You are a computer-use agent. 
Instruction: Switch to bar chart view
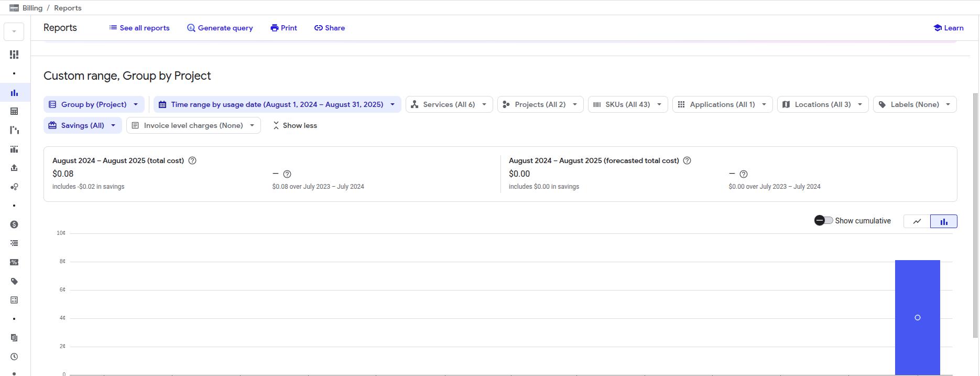(943, 221)
